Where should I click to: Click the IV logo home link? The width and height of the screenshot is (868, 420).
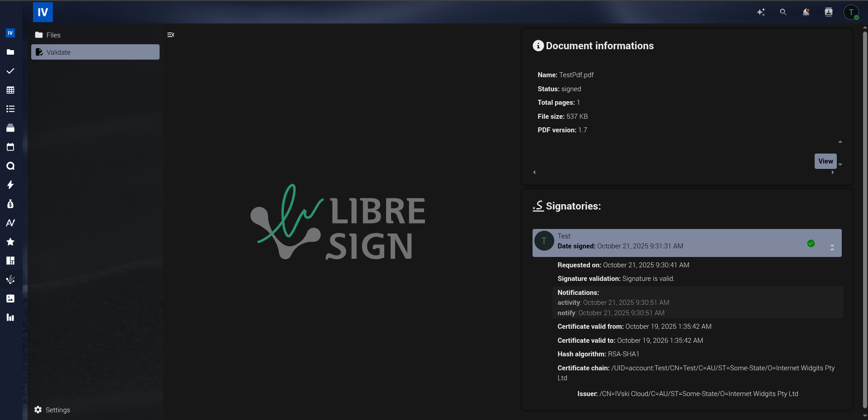[43, 12]
